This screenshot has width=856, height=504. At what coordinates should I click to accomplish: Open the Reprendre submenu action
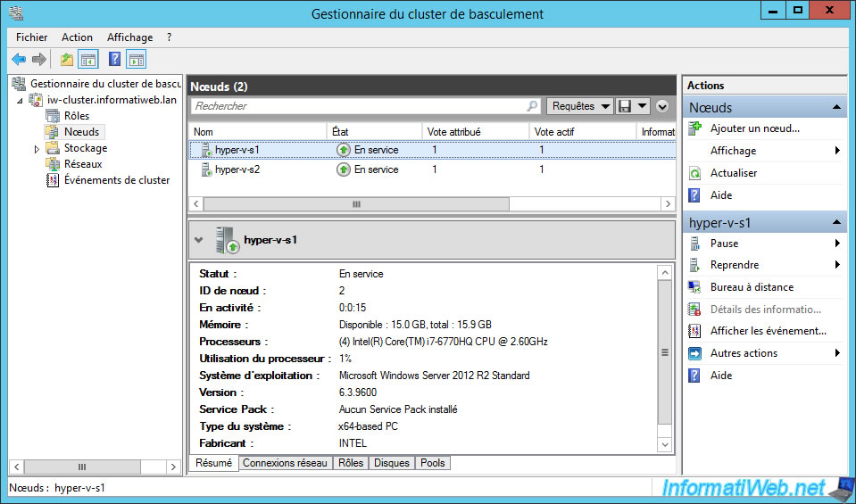coord(764,266)
